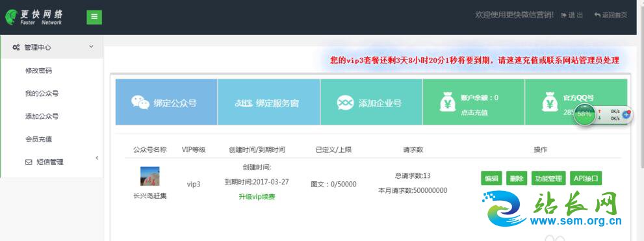Click the money bag icon beside 账户余额
This screenshot has width=644, height=241.
coord(447,103)
